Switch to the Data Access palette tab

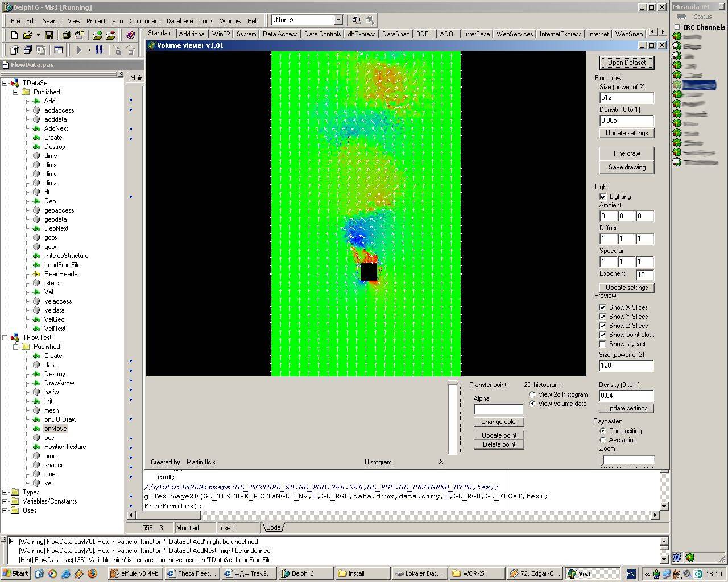[280, 34]
